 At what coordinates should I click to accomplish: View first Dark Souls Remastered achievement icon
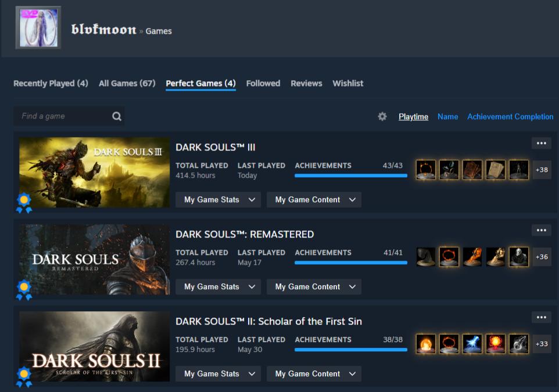(426, 257)
